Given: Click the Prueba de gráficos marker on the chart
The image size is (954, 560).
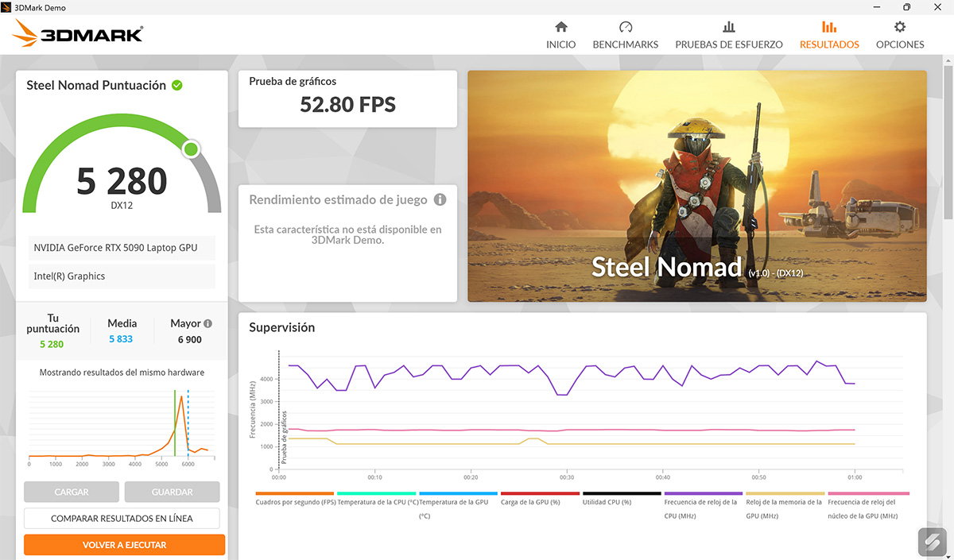Looking at the screenshot, I should coord(283,438).
